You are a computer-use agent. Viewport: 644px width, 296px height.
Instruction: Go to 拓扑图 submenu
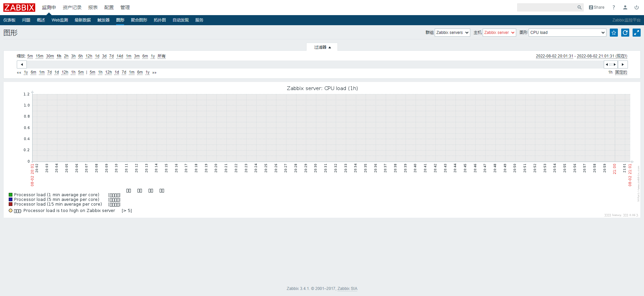160,20
